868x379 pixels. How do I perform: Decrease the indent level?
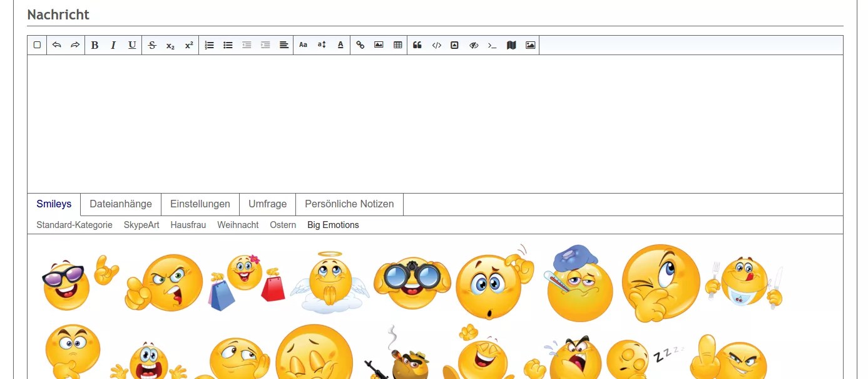click(247, 45)
